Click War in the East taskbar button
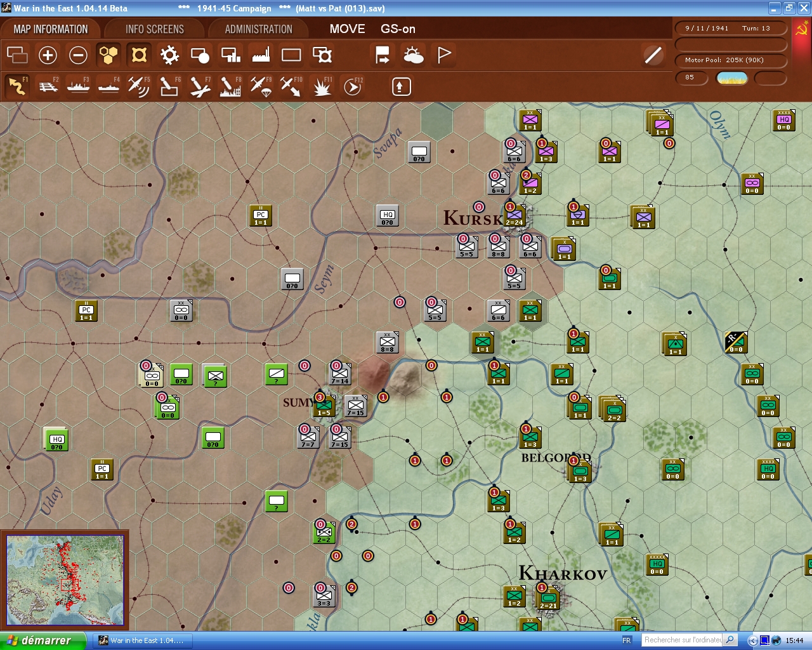812x650 pixels. pyautogui.click(x=143, y=640)
